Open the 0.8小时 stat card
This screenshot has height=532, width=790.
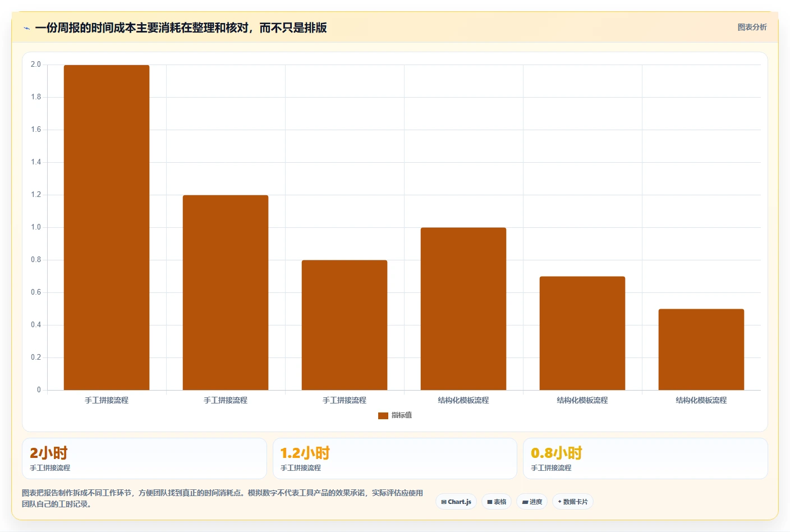pos(645,458)
